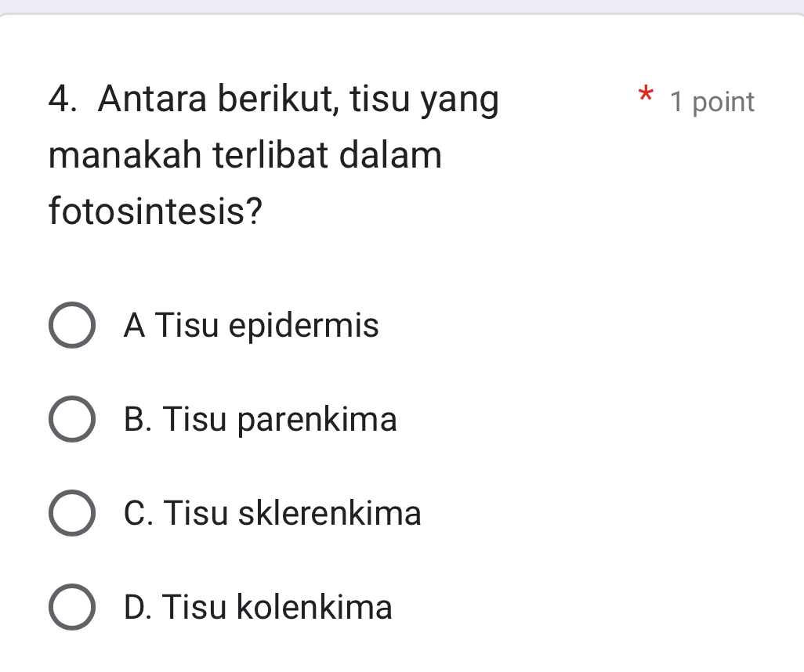Viewport: 804px width, 672px height.
Task: Click the red required asterisk
Action: pos(645,96)
